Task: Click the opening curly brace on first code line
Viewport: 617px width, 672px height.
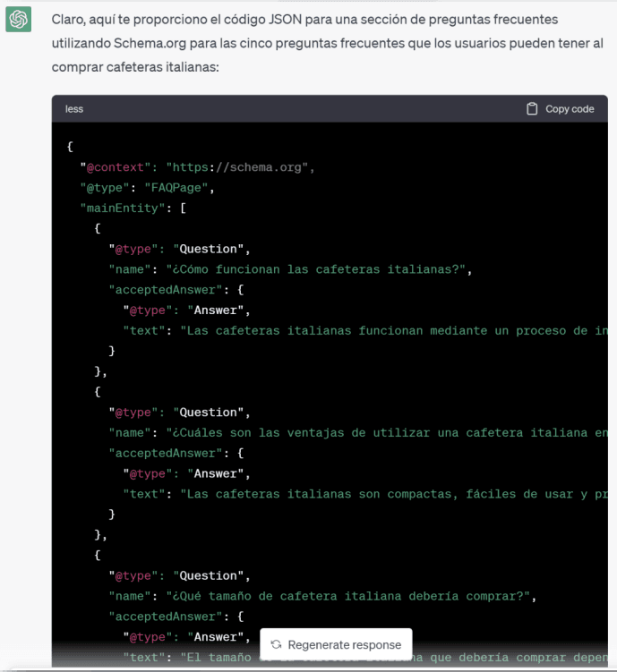Action: pos(70,147)
